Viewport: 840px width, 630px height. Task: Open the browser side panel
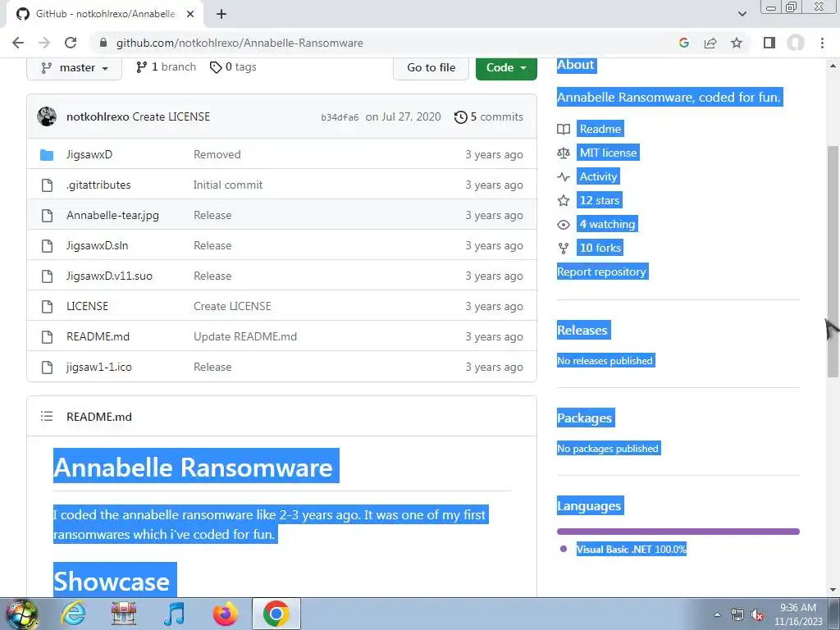769,43
